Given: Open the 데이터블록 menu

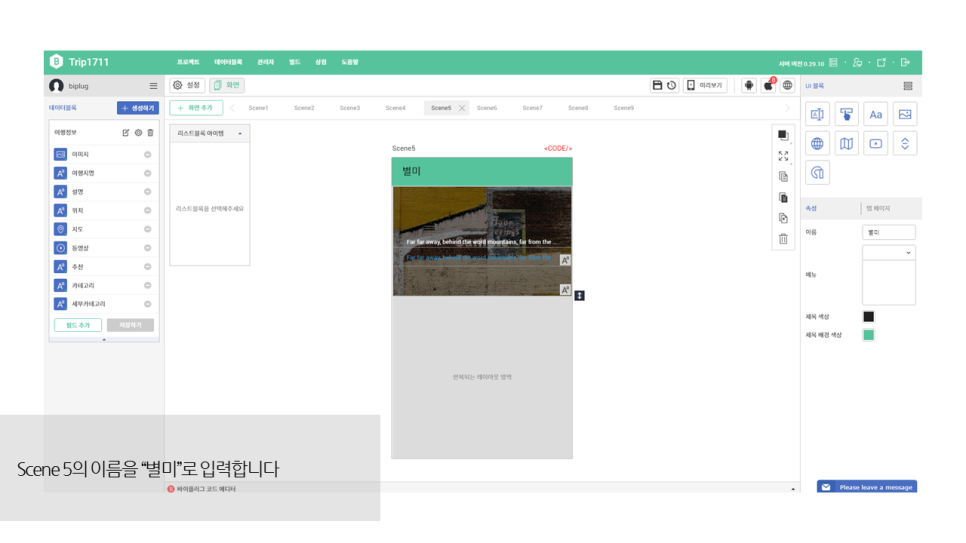Looking at the screenshot, I should 228,62.
